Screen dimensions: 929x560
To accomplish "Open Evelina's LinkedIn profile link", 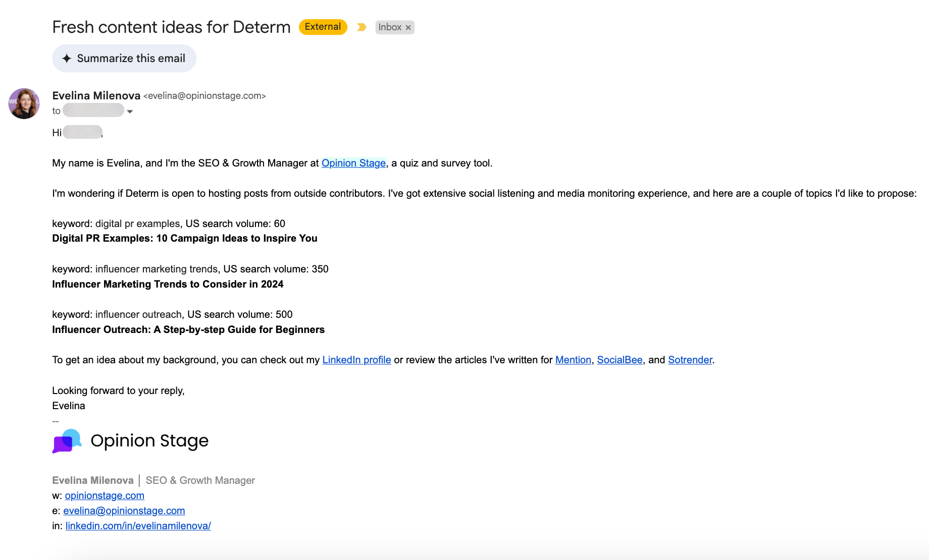I will click(356, 360).
